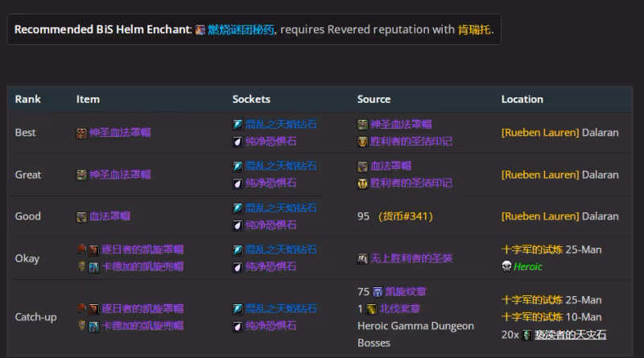Open the 燃烧谜团秘药 enchant link

click(x=241, y=30)
